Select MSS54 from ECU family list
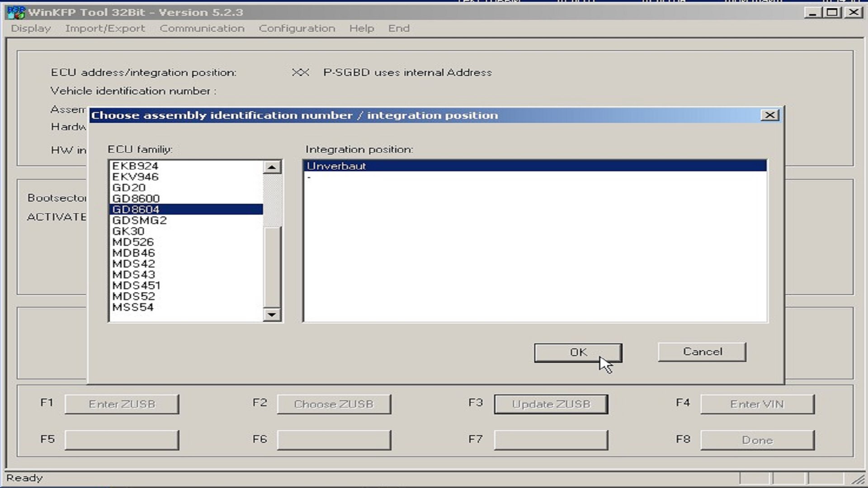Image resolution: width=868 pixels, height=488 pixels. [132, 307]
